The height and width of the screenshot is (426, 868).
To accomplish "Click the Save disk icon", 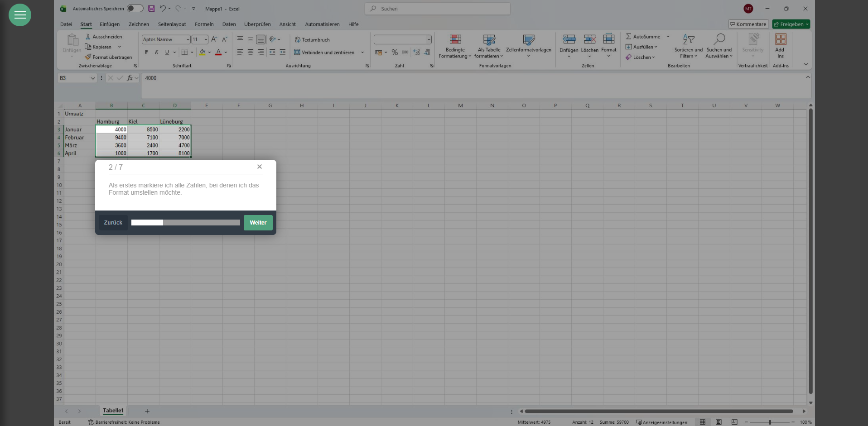I will 151,9.
